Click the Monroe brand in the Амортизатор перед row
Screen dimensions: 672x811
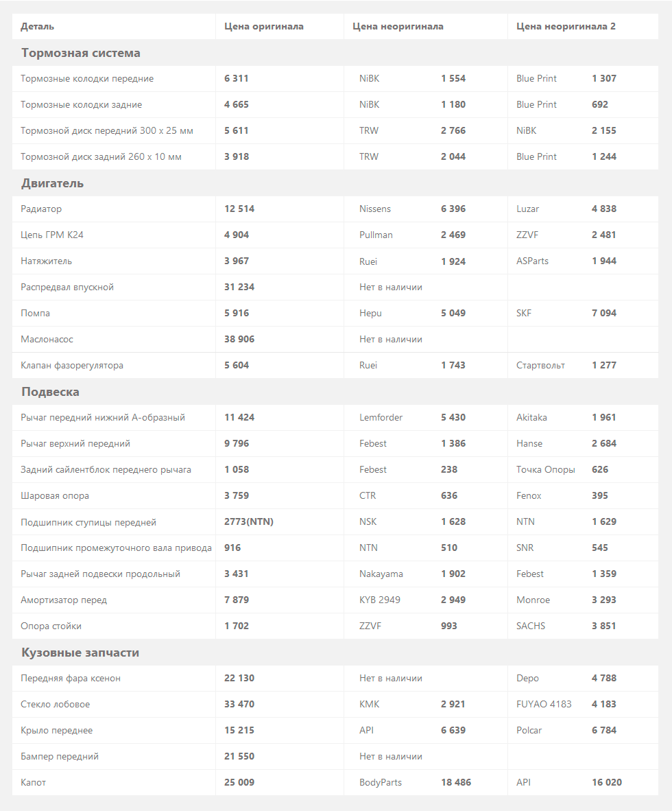tap(533, 600)
